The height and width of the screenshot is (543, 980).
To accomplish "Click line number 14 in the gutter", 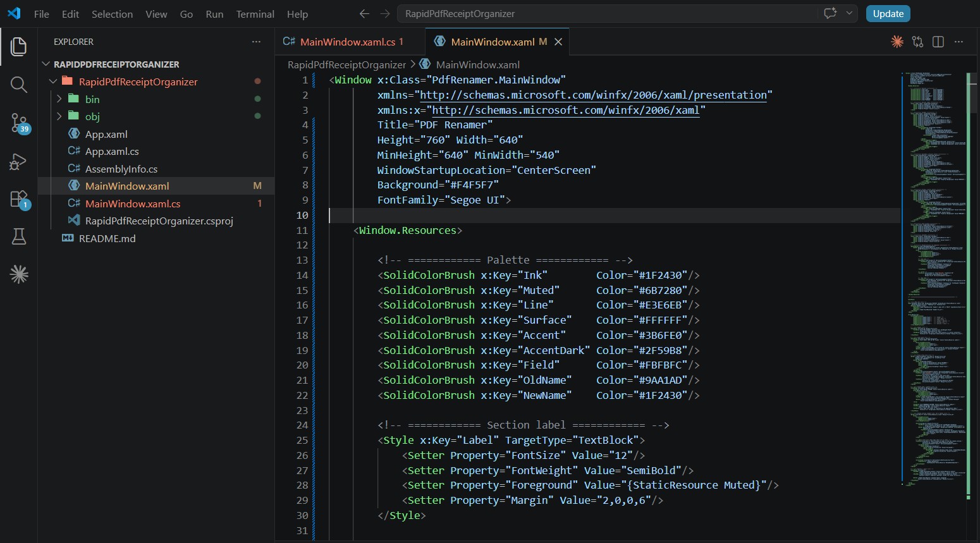I will [x=302, y=275].
